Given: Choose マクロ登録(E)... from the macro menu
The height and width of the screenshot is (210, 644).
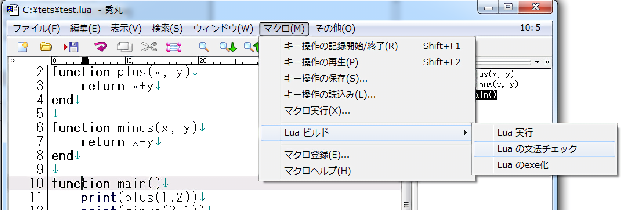Looking at the screenshot, I should [x=316, y=155].
